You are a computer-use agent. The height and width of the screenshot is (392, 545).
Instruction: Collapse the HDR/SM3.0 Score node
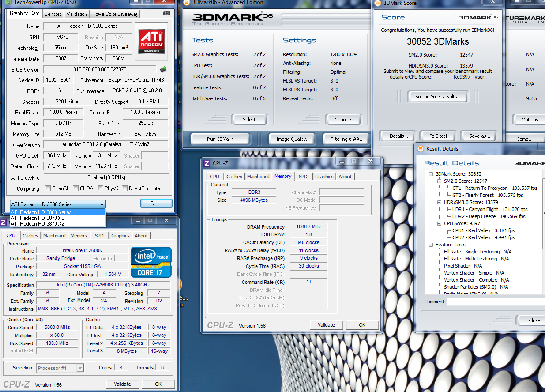tap(439, 202)
